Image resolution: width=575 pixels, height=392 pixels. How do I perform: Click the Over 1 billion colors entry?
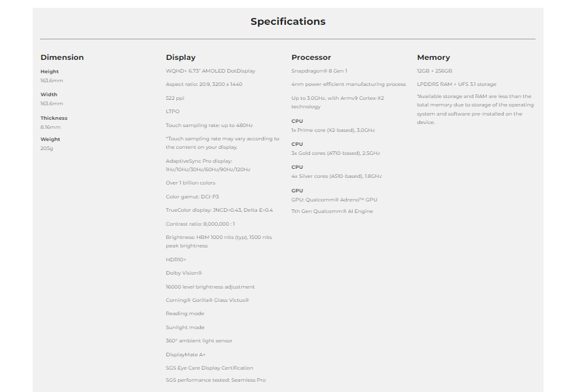190,183
